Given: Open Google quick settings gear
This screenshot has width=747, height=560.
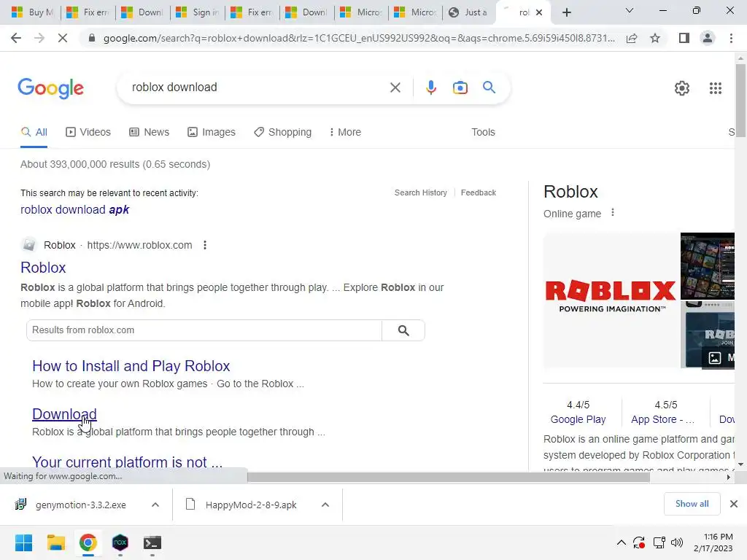Looking at the screenshot, I should click(682, 88).
